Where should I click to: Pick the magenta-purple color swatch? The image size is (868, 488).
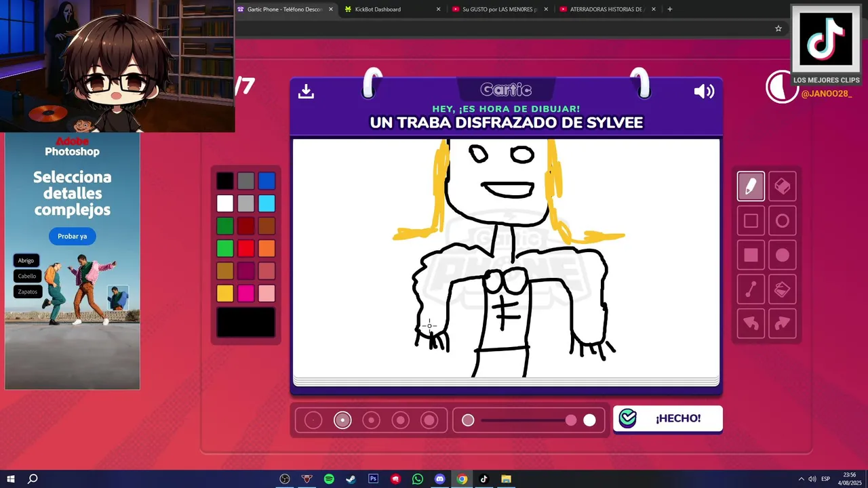pos(246,270)
